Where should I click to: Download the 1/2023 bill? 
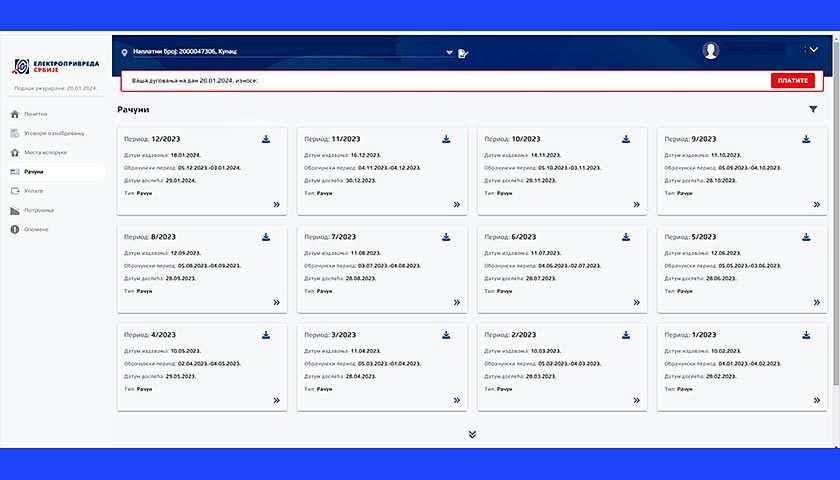pos(806,335)
